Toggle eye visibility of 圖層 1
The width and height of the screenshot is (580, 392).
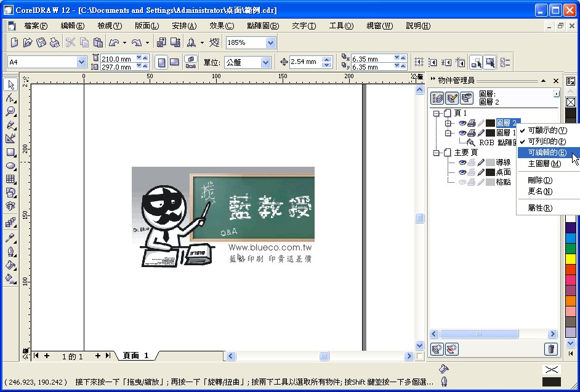(x=462, y=133)
